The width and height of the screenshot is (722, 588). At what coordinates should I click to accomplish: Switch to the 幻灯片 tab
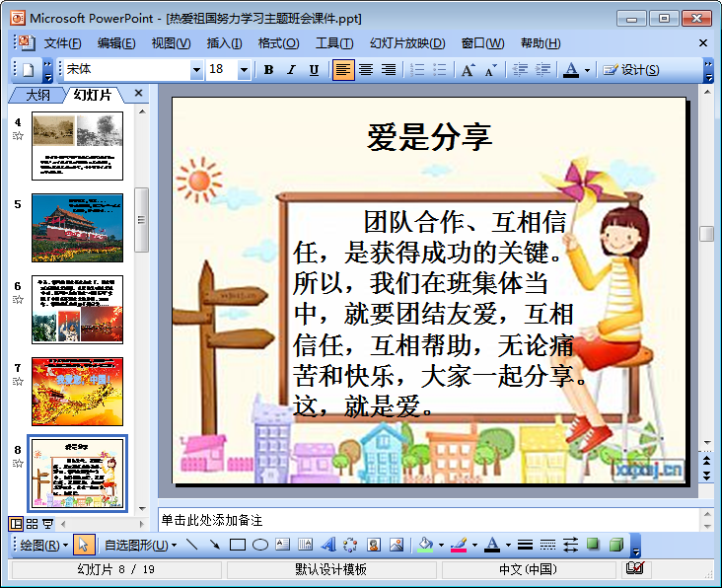[93, 95]
